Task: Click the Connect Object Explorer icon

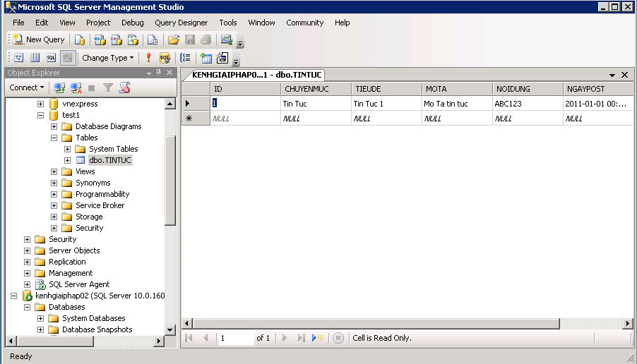Action: pyautogui.click(x=59, y=87)
